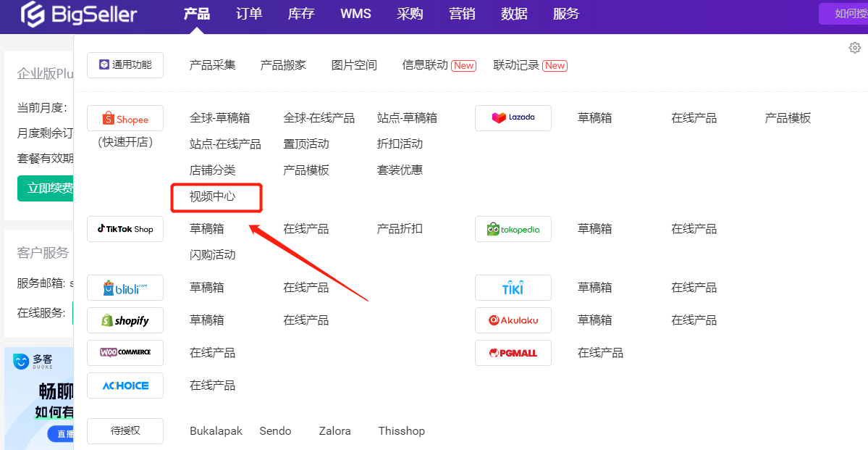Open the 通用功能 section button

(x=125, y=64)
